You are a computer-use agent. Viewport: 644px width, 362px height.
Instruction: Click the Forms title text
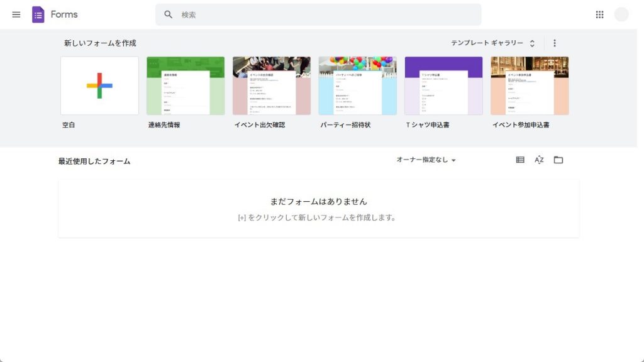coord(64,14)
